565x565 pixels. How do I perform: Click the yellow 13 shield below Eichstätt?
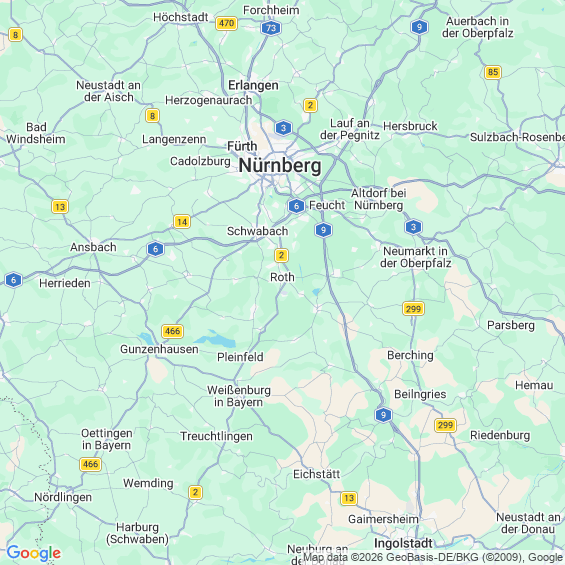349,498
